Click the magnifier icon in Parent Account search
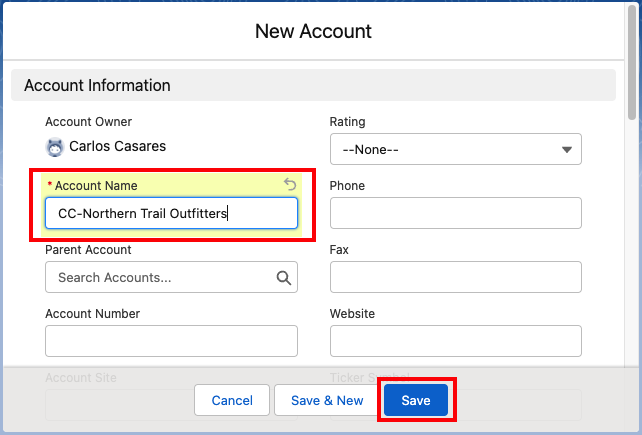 pyautogui.click(x=283, y=278)
